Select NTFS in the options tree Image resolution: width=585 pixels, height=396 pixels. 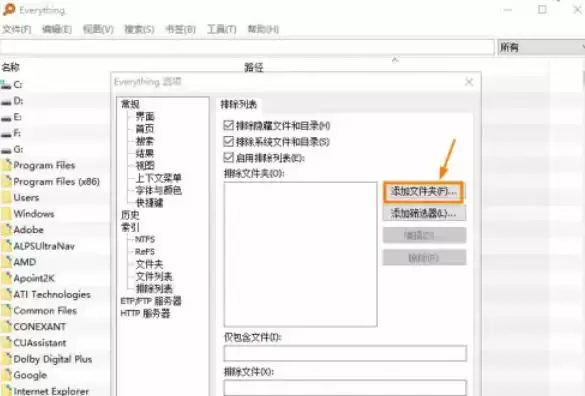point(145,239)
